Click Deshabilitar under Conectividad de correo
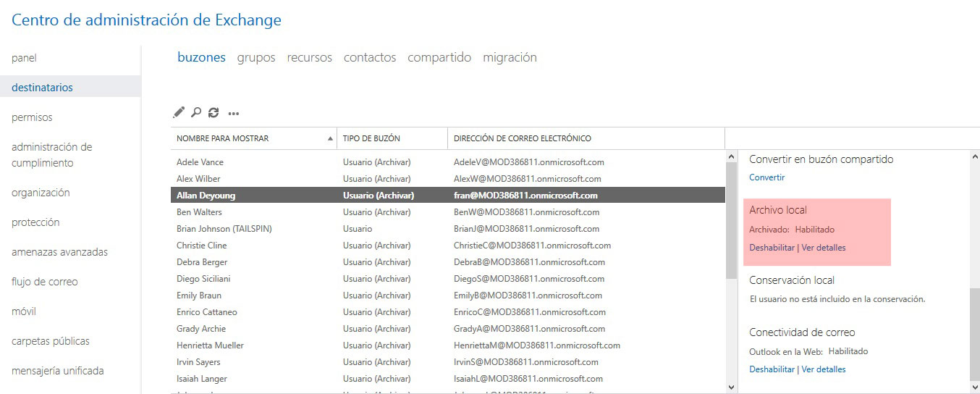Image resolution: width=980 pixels, height=394 pixels. click(772, 369)
